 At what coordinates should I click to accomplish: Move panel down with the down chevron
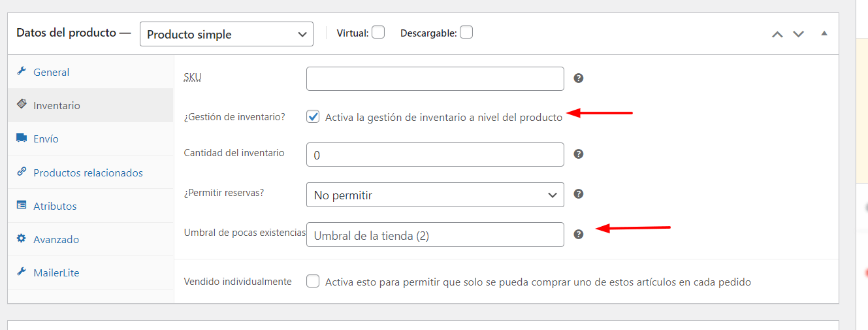798,34
